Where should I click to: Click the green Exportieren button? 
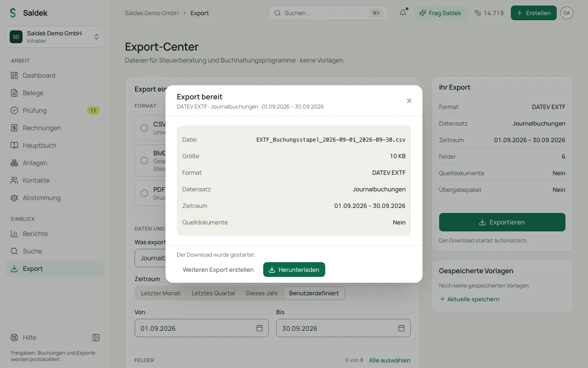pos(502,222)
